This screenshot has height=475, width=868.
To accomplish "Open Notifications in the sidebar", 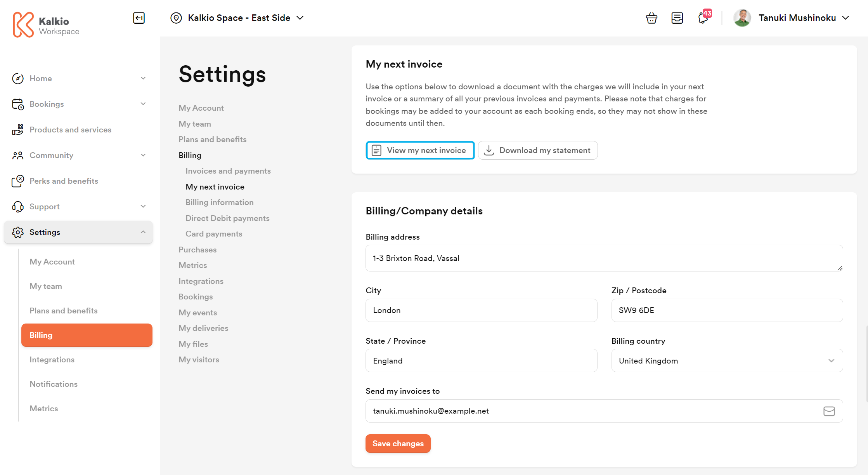I will [54, 384].
